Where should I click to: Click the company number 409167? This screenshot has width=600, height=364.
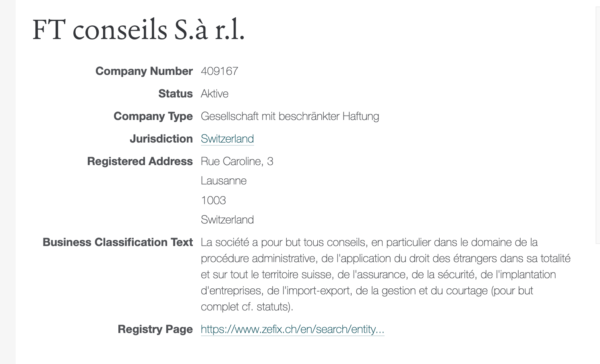click(x=219, y=71)
